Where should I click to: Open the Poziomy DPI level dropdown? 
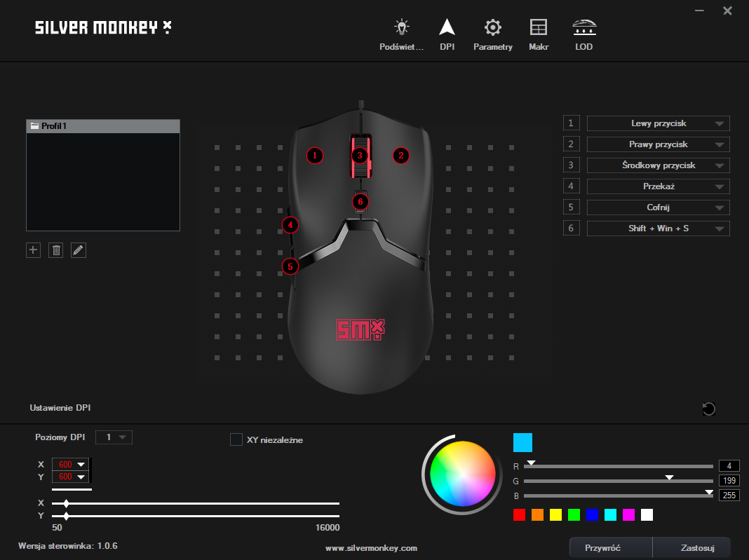(x=114, y=437)
